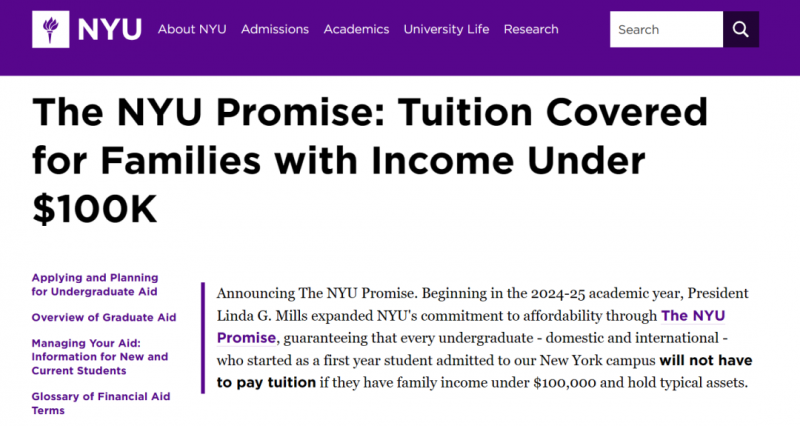Open Managing Your Aid: Information for Students

[x=99, y=357]
